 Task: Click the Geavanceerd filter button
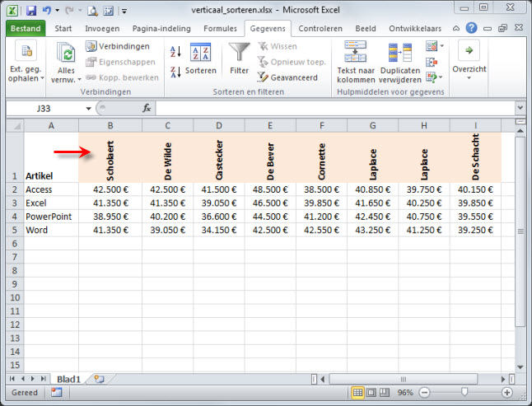point(287,77)
